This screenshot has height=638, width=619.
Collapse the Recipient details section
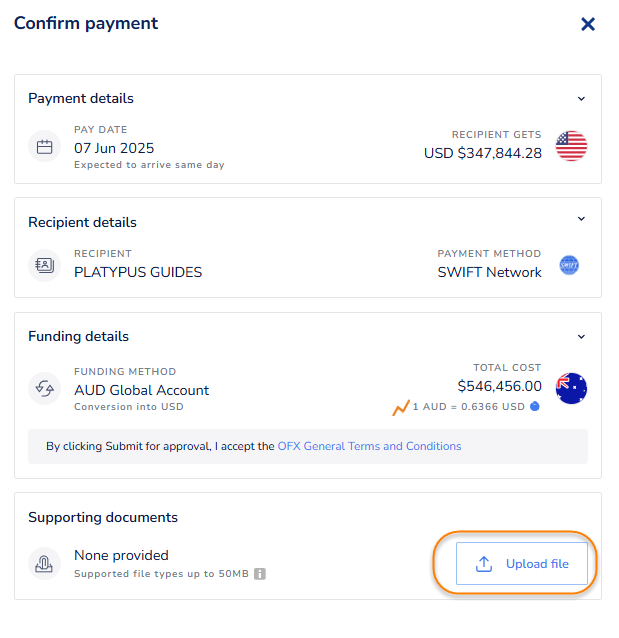click(581, 219)
